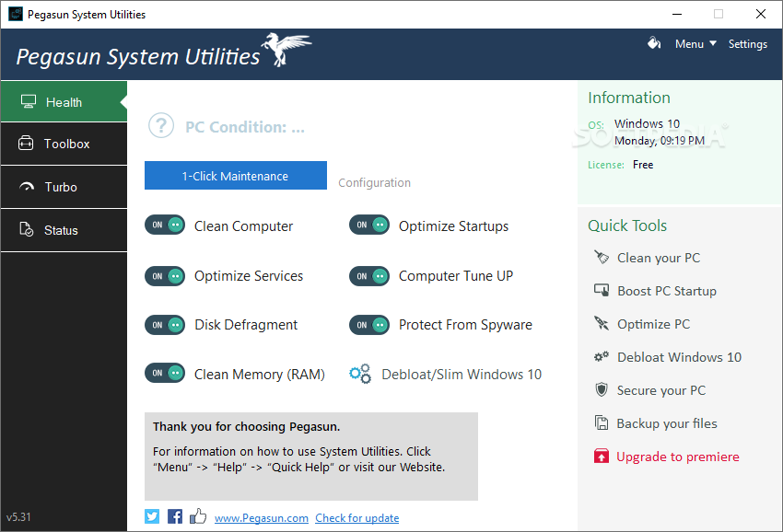Open the Settings menu item
This screenshot has width=783, height=532.
tap(747, 43)
